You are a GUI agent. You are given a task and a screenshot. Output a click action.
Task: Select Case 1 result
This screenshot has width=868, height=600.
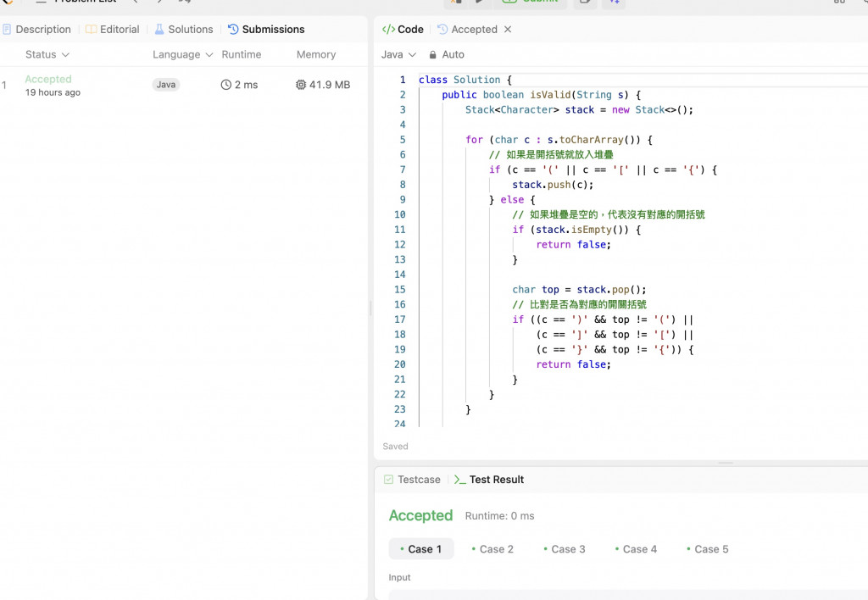(421, 549)
